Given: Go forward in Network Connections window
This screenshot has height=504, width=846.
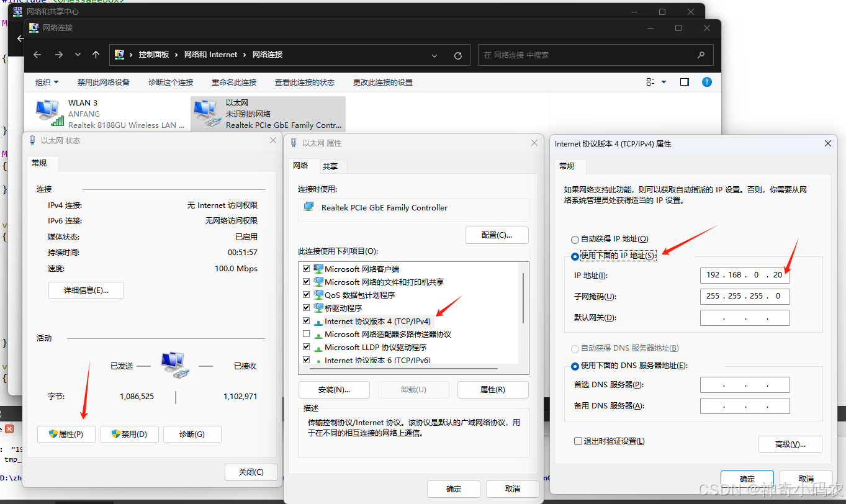Looking at the screenshot, I should [58, 55].
